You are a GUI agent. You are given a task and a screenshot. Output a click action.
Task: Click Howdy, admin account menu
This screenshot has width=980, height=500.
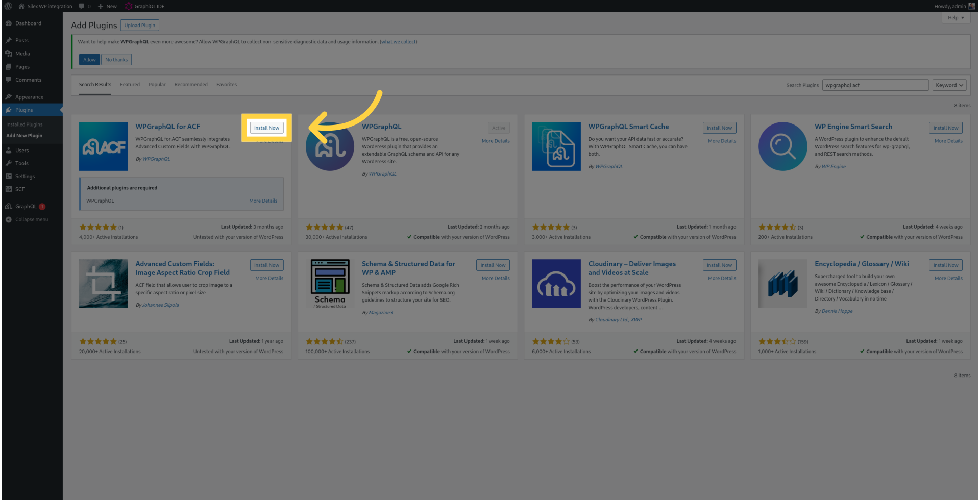tap(954, 6)
